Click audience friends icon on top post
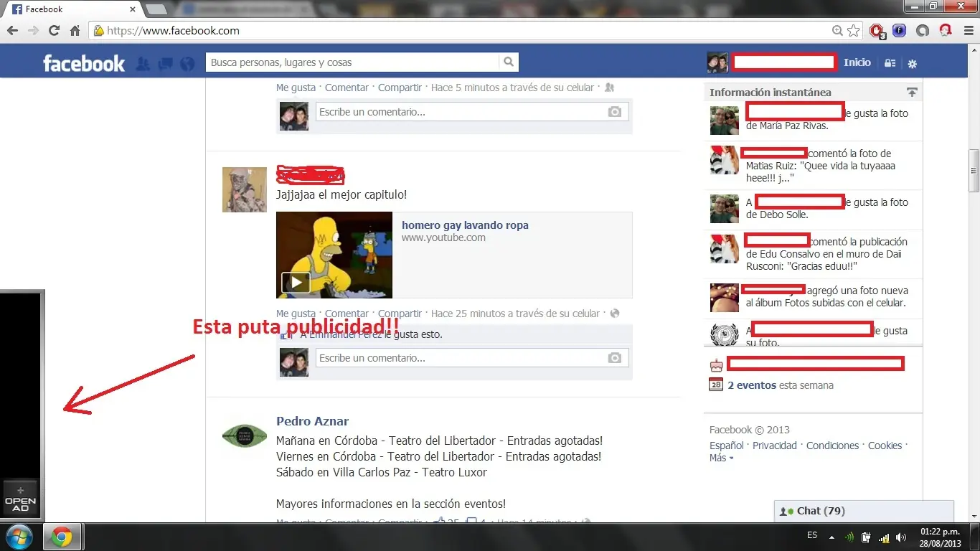This screenshot has height=551, width=980. [609, 88]
